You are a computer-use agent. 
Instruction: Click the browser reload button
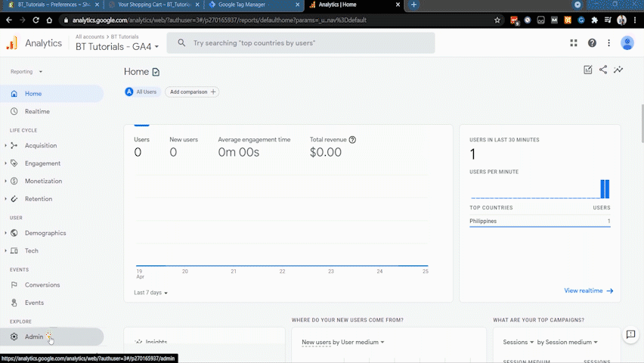[x=36, y=20]
